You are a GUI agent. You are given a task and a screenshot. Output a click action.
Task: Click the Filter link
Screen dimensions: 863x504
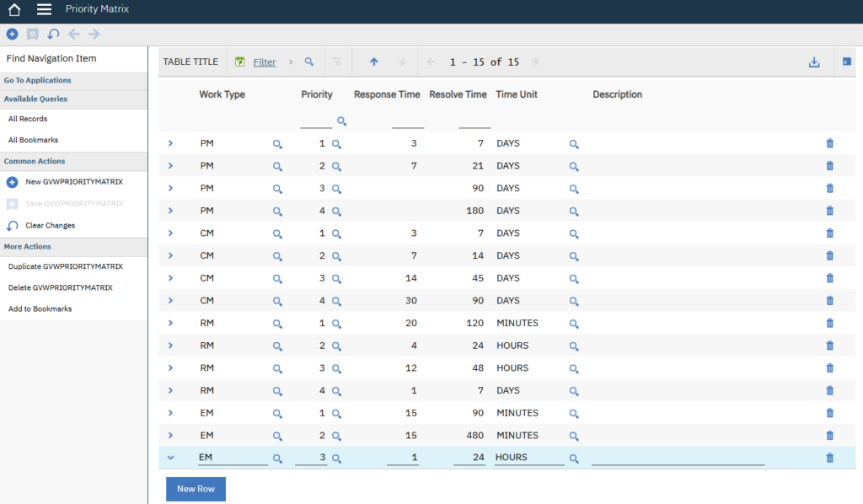(264, 62)
